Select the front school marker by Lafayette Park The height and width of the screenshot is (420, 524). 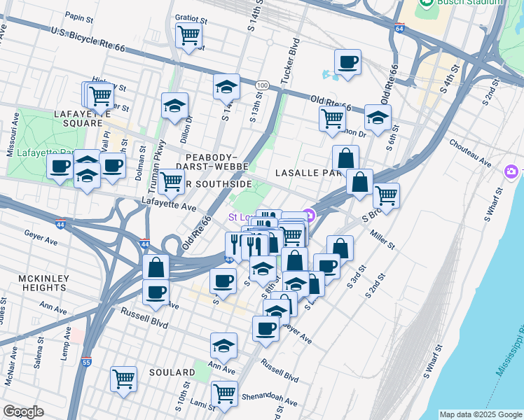point(87,177)
